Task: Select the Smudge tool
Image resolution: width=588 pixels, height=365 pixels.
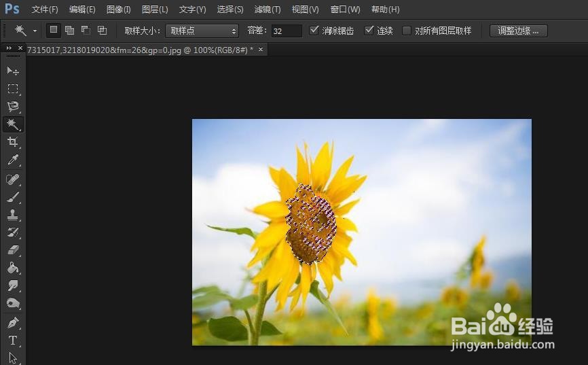Action: tap(13, 285)
